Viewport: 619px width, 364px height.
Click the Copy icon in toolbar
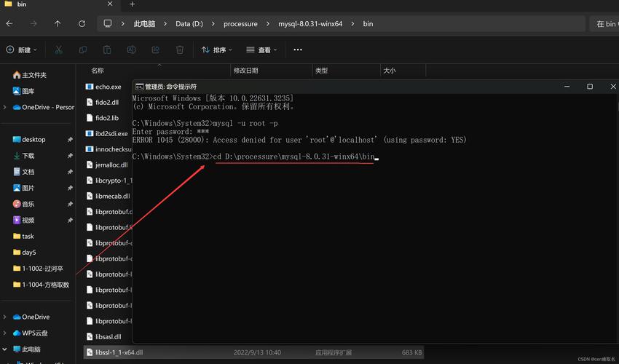83,50
